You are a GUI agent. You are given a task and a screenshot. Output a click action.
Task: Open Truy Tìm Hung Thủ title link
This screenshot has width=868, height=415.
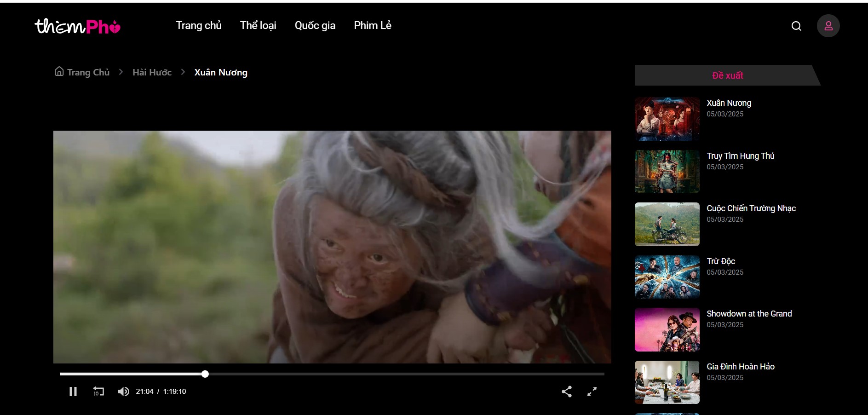pos(741,156)
